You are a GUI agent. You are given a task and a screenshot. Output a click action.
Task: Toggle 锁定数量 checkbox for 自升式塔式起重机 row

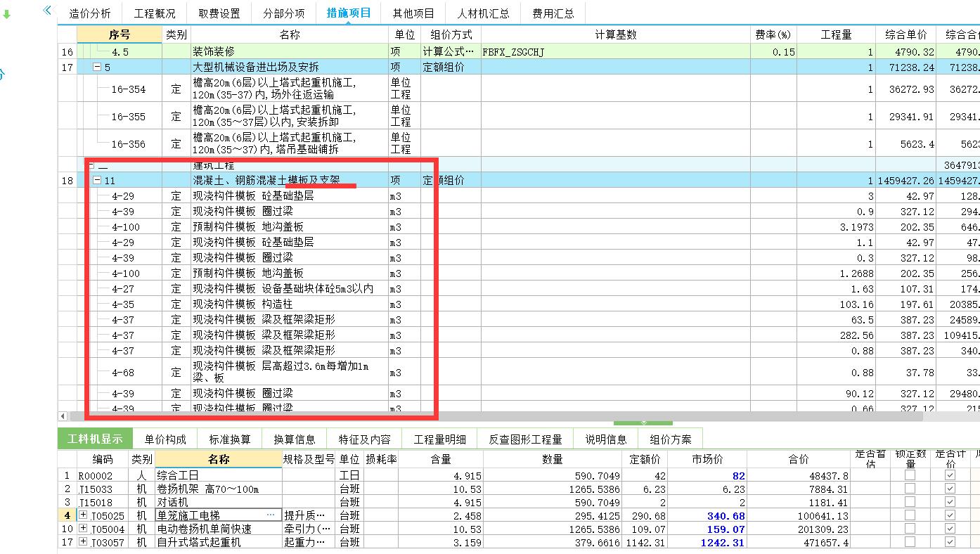coord(910,543)
